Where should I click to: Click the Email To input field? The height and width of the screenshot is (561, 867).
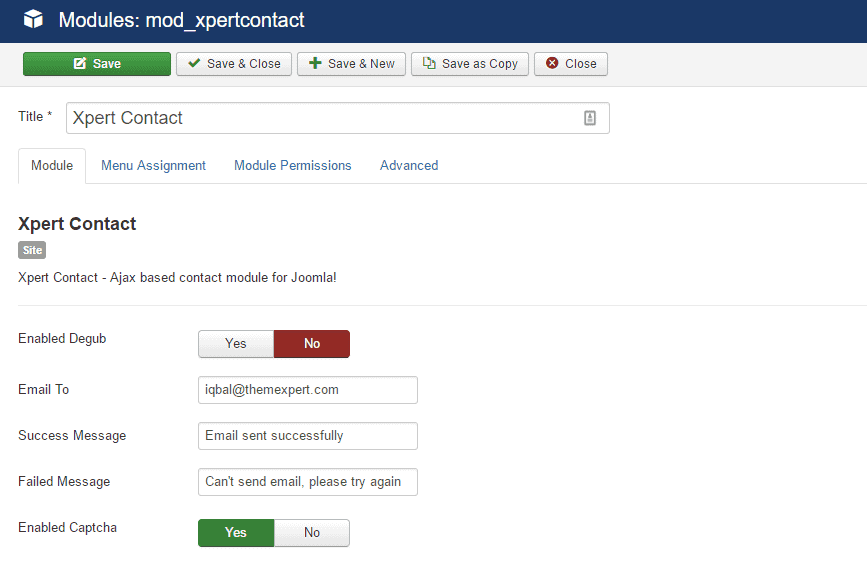click(307, 390)
